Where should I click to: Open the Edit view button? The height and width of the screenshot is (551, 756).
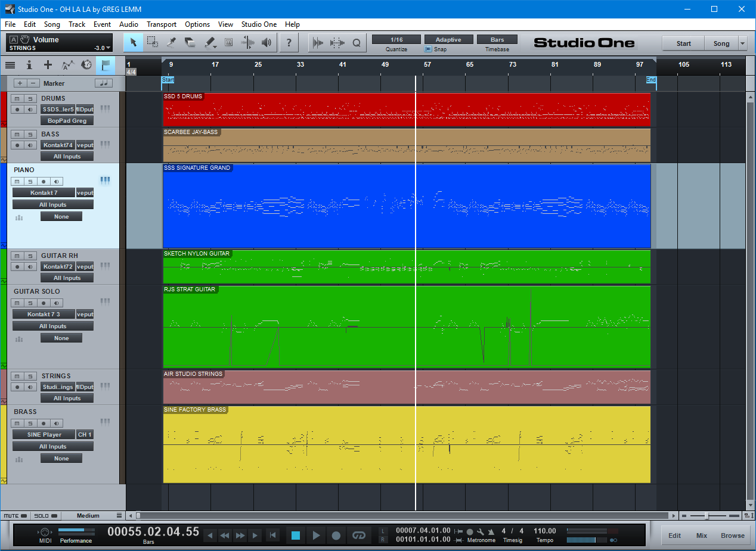tap(674, 535)
